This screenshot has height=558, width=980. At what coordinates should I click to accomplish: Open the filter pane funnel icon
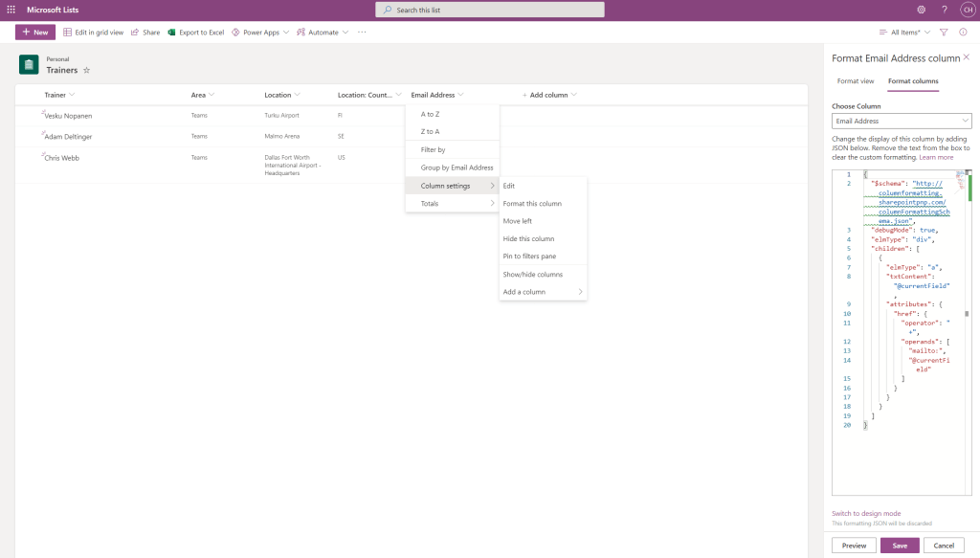tap(944, 33)
